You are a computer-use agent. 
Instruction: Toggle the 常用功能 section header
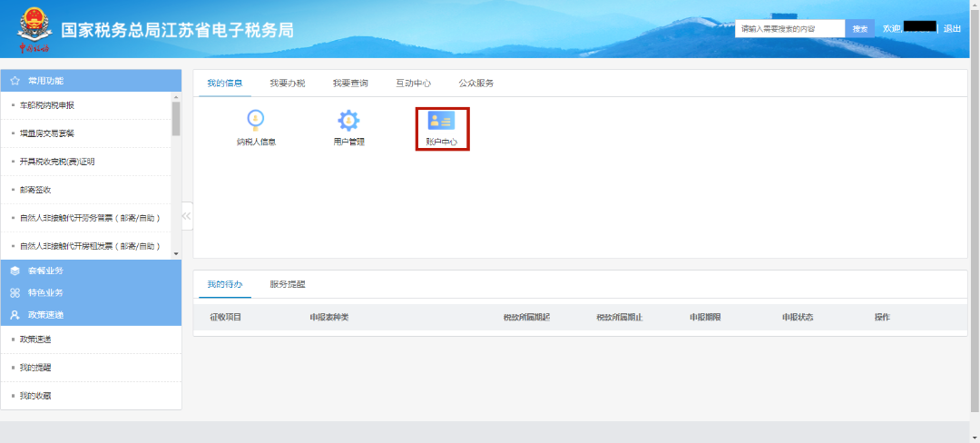tap(92, 81)
